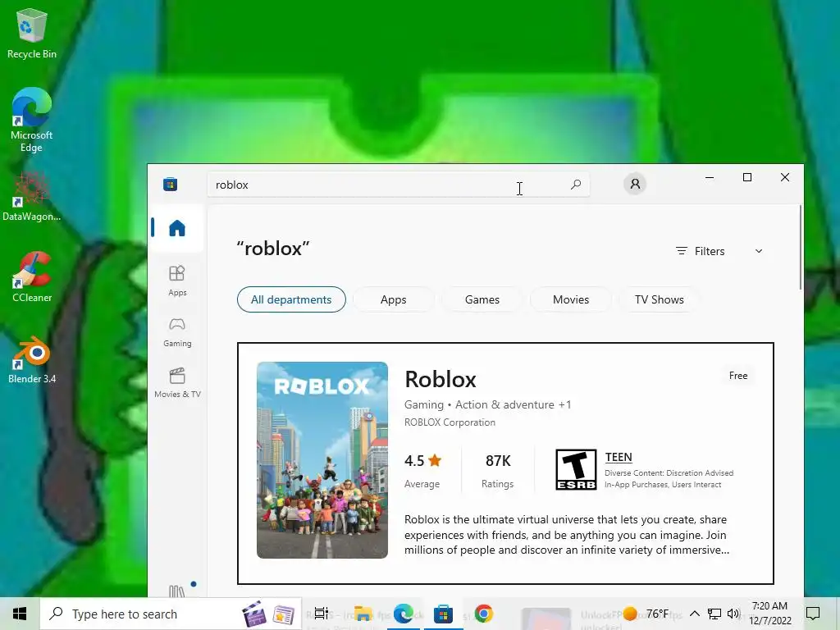Click the 4.5 star rating
Screen dimensions: 840x630
coord(422,461)
